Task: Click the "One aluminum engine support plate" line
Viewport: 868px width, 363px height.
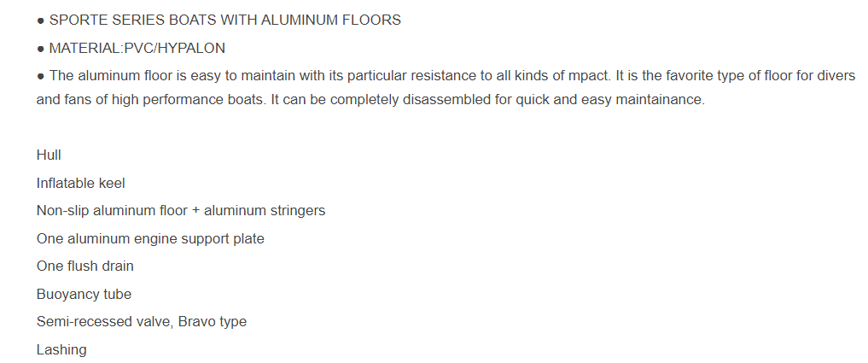Action: pos(150,238)
